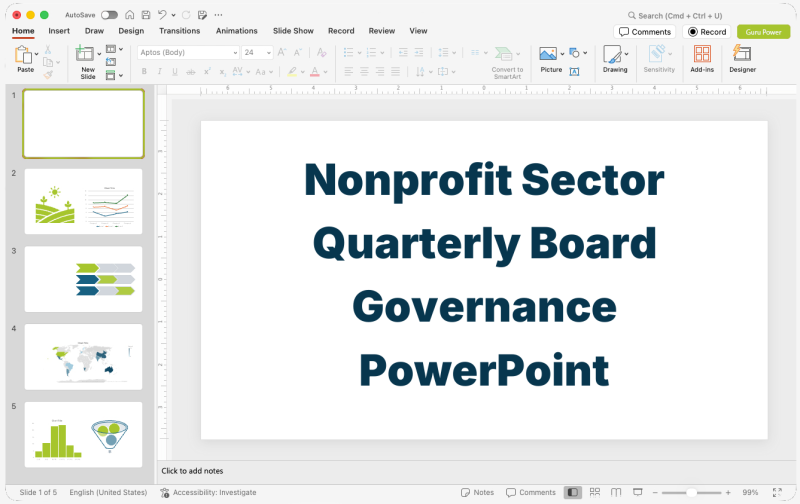Clear all text formatting
Viewport: 800px width, 504px height.
coord(321,52)
